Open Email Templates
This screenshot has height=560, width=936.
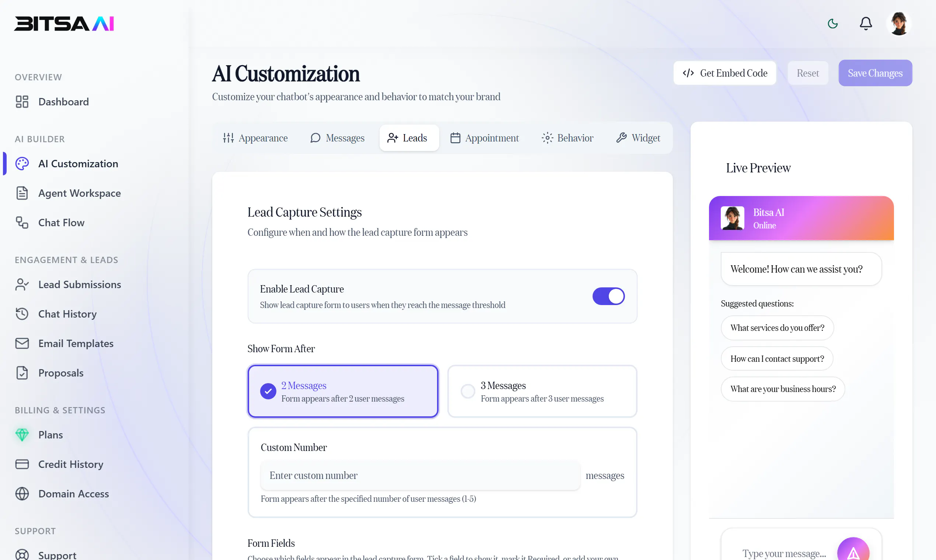click(64, 343)
